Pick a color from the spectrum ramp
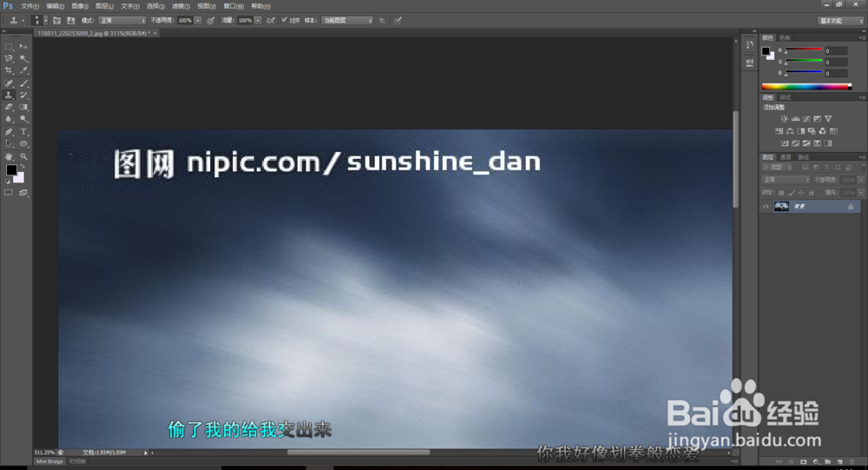Image resolution: width=868 pixels, height=470 pixels. (806, 86)
